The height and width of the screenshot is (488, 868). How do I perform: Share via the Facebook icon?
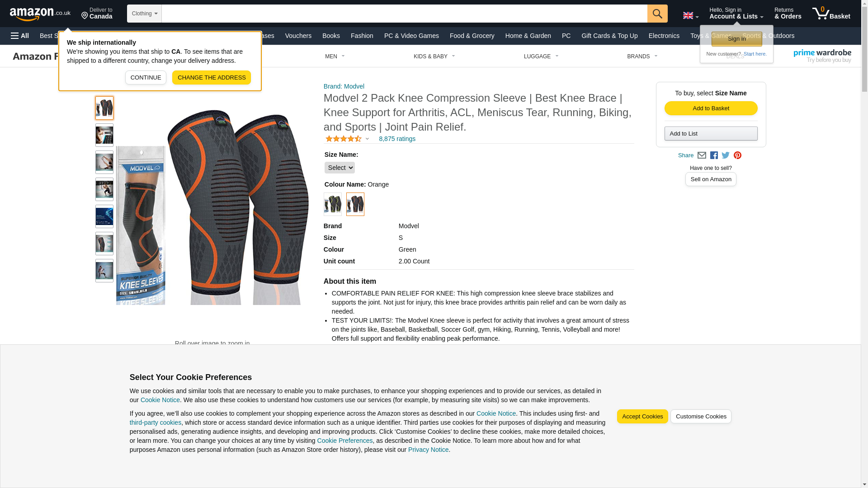tap(714, 155)
